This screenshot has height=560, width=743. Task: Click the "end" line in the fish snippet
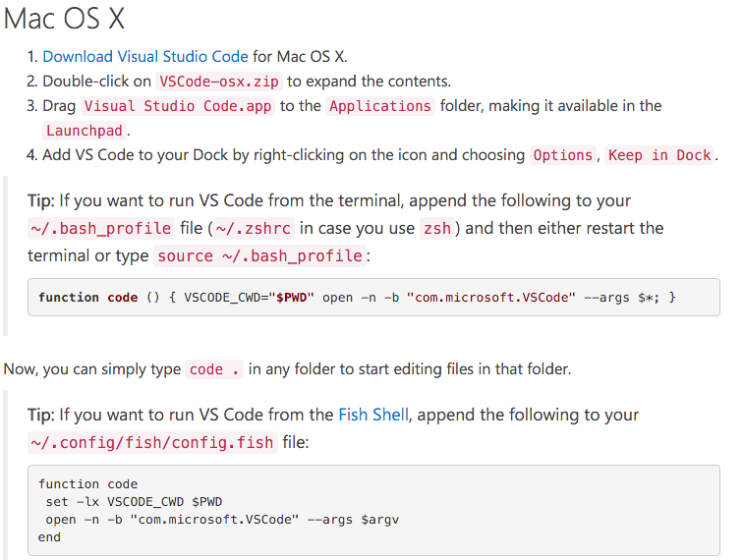(49, 537)
